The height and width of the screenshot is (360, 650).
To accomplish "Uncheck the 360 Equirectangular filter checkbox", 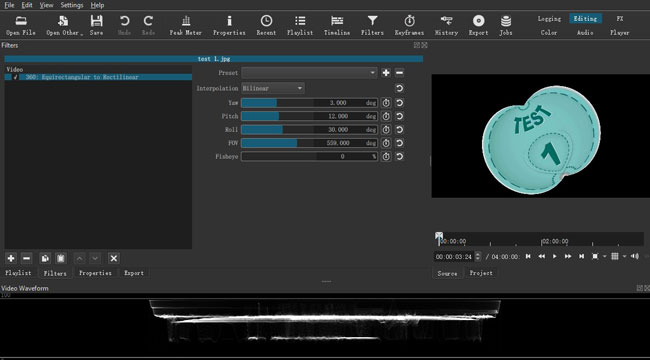I will point(15,77).
